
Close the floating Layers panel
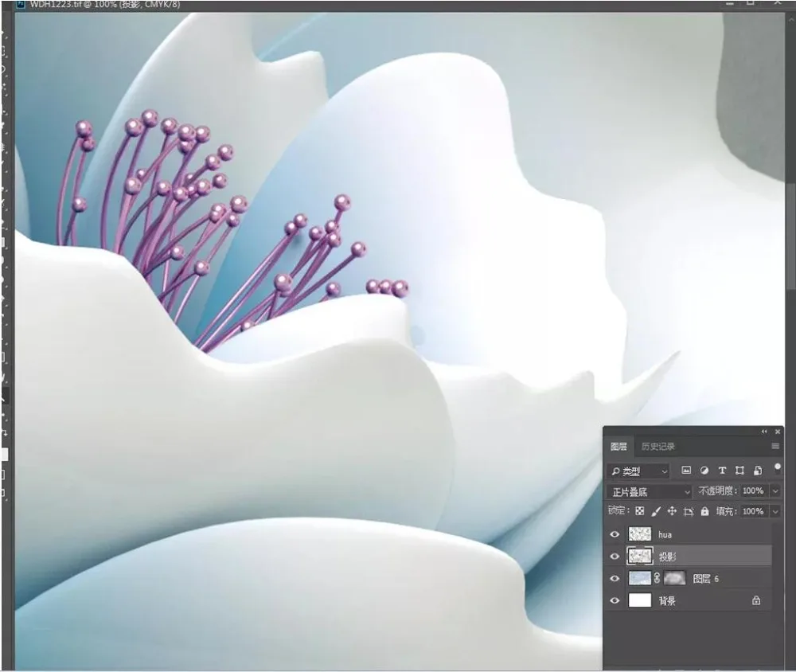pyautogui.click(x=778, y=432)
